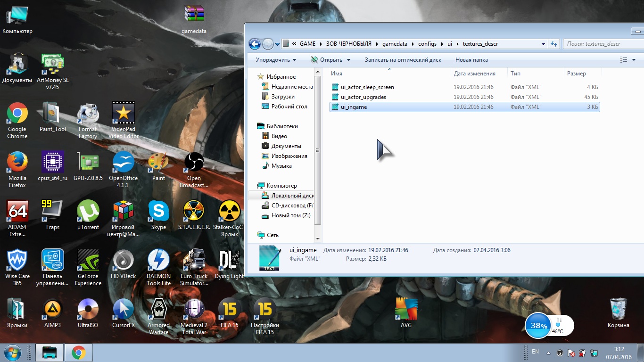The width and height of the screenshot is (644, 362).
Task: Launch Medieval 2 Total War
Action: (x=194, y=316)
